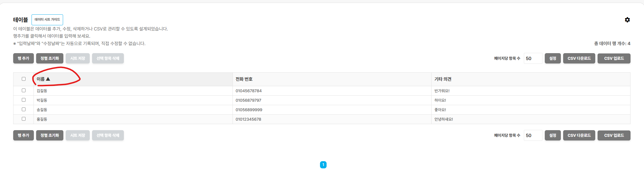
Task: Click the 설정 button below the table
Action: pos(553,135)
